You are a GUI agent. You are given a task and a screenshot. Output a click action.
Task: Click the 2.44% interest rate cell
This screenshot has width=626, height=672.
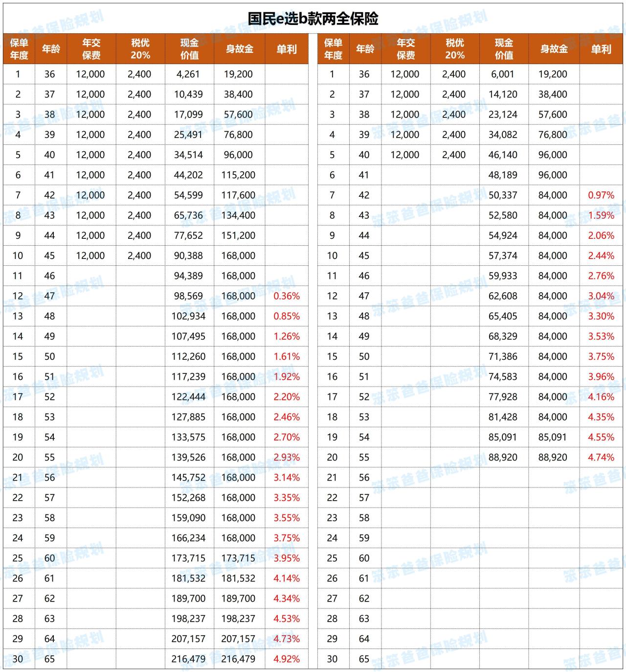pyautogui.click(x=601, y=255)
